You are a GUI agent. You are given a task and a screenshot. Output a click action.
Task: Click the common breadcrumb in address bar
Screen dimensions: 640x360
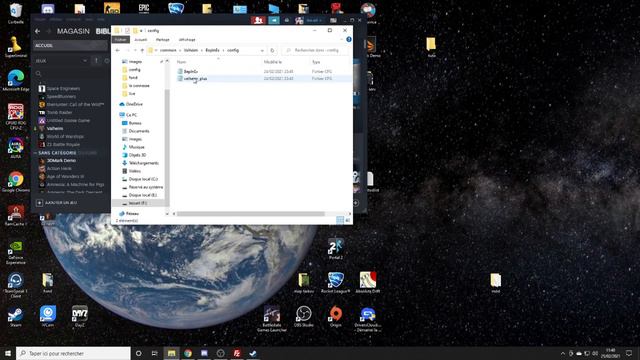coord(168,50)
